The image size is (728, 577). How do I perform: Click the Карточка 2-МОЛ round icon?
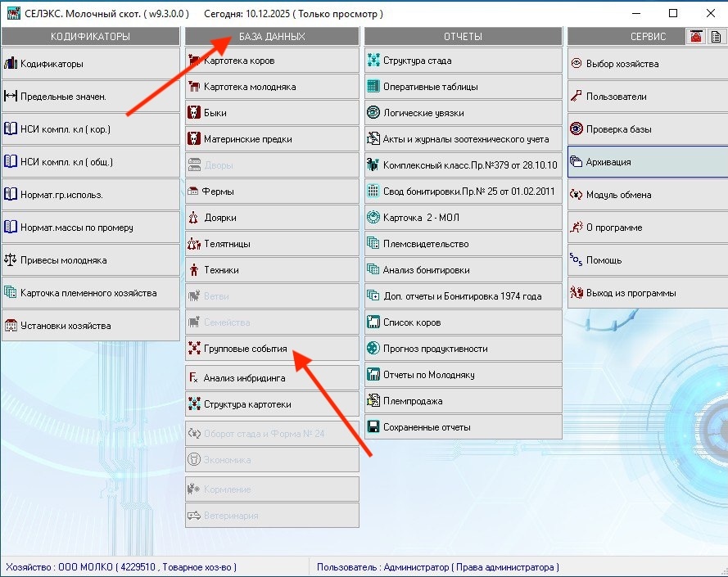[373, 217]
